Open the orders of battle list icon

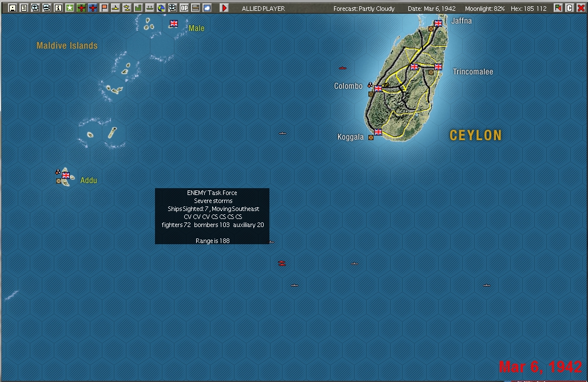pos(24,7)
